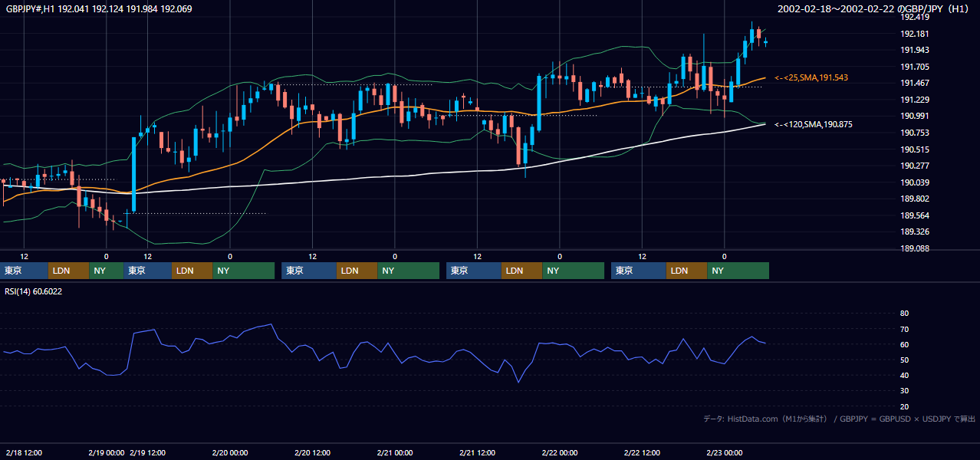Screen dimensions: 980x460
Task: Click the rightmost LDN session block
Action: click(x=686, y=271)
